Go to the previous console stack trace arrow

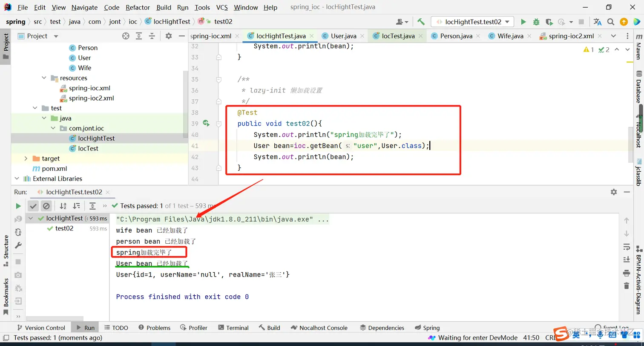click(626, 221)
